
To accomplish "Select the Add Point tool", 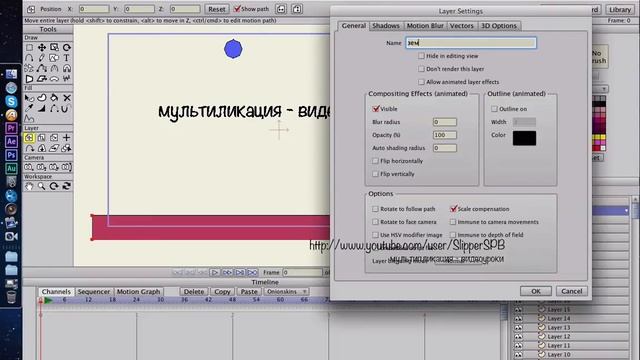I will (29, 58).
